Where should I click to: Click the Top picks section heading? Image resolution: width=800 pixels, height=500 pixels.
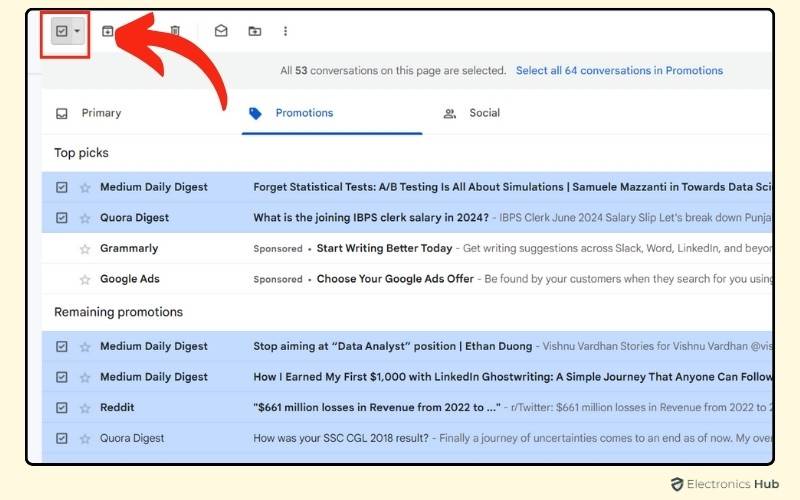click(82, 153)
